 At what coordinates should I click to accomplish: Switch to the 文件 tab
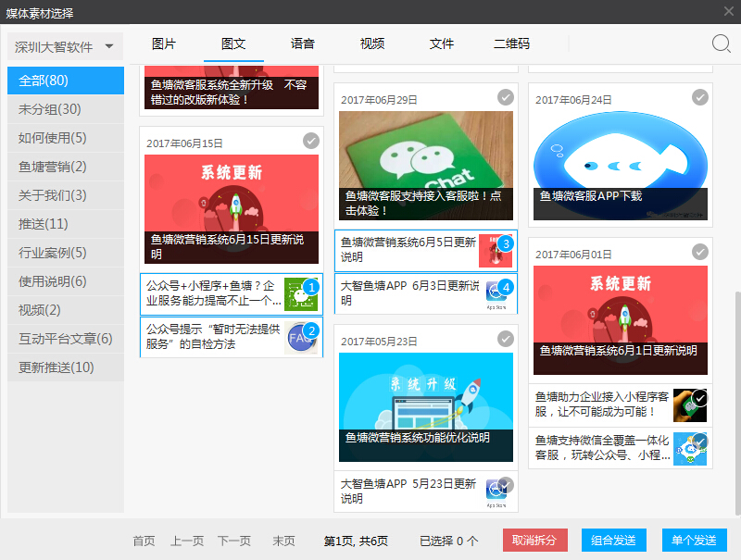[442, 44]
